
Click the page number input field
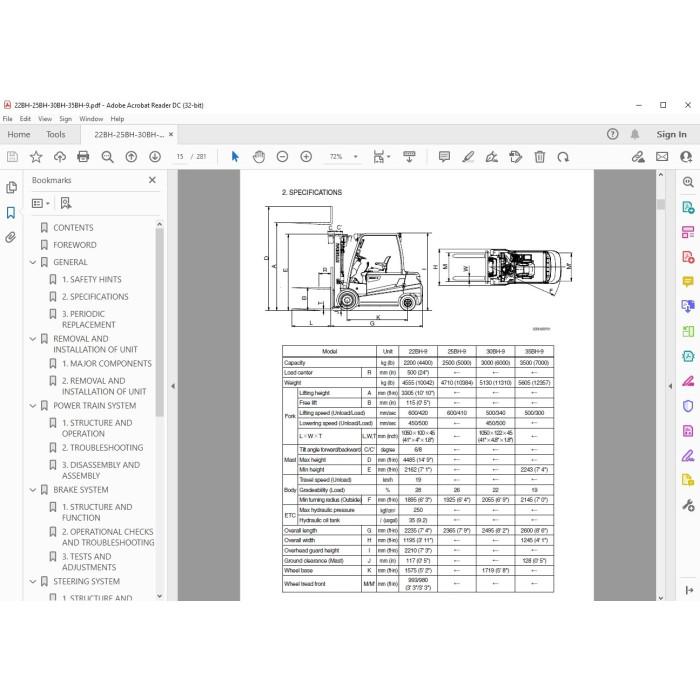pyautogui.click(x=180, y=157)
